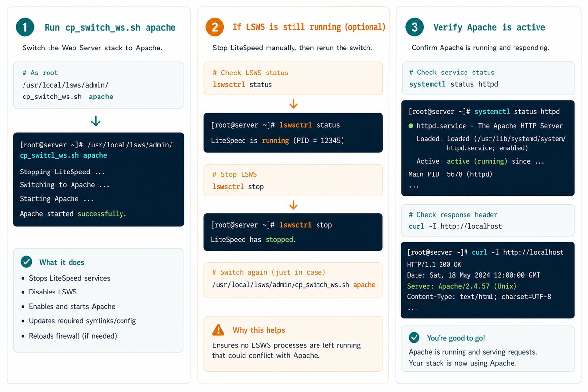Click the LiteSpeed has stopped output line
This screenshot has height=392, width=588.
click(x=253, y=240)
